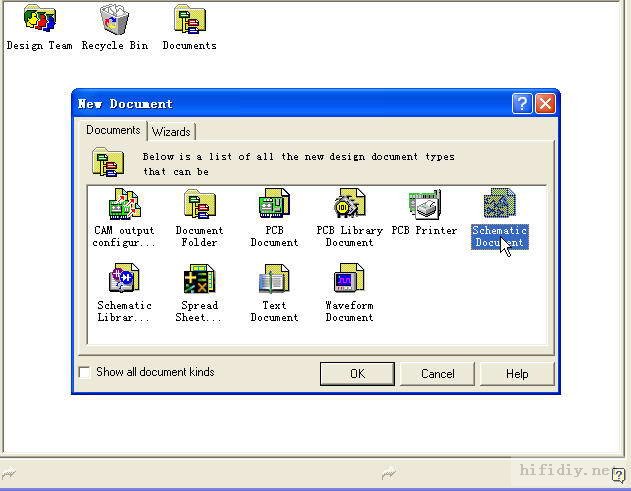Select the CAM output configuration icon
Viewport: 631px width, 491px height.
click(x=124, y=205)
